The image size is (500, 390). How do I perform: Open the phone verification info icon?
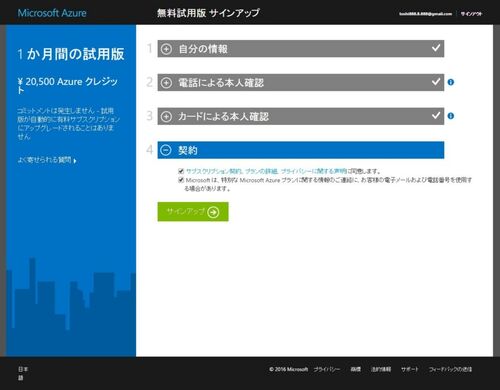click(x=451, y=82)
